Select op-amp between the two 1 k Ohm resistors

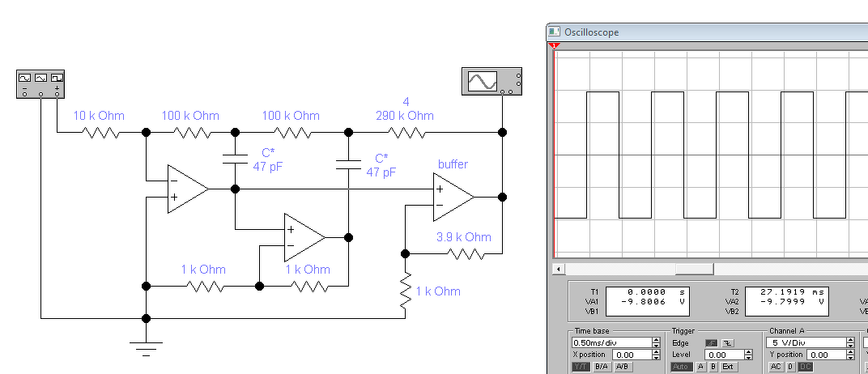[304, 237]
